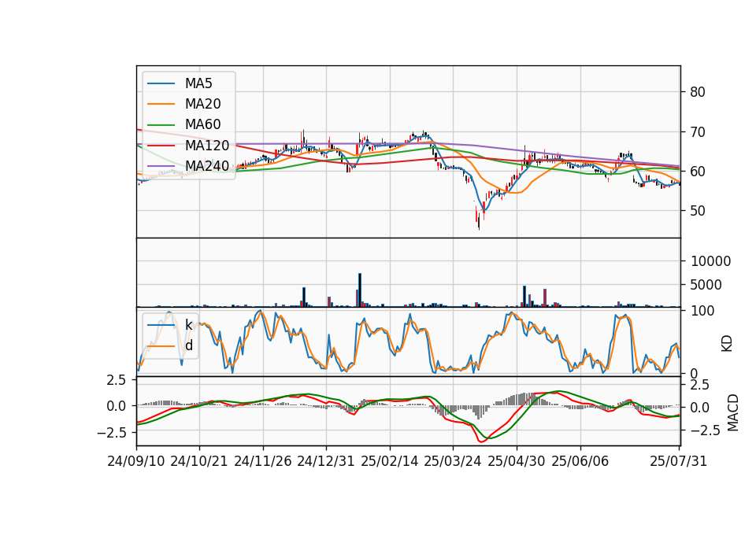This screenshot has width=756, height=543.
Task: Click the KD axis value 100
Action: 702,311
